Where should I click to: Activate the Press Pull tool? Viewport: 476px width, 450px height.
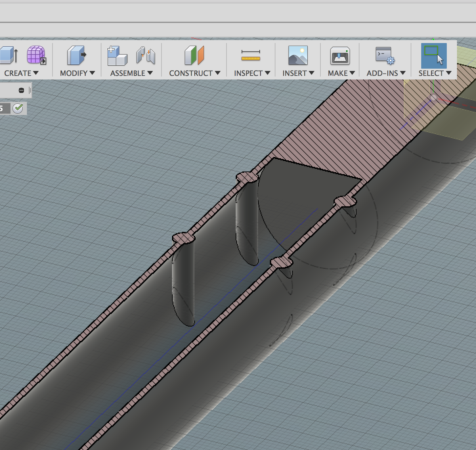pos(76,56)
